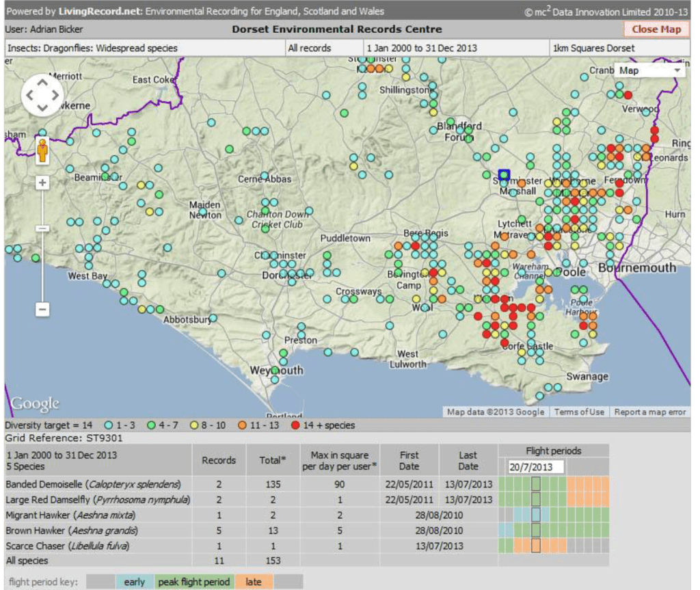Click the blue selected square near Sturminster Marshall

504,175
